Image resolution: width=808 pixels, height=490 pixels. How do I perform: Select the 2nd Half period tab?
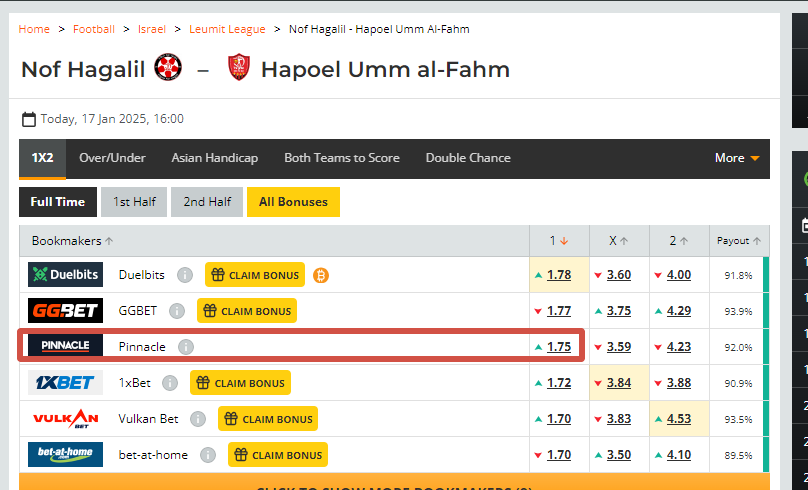(207, 202)
